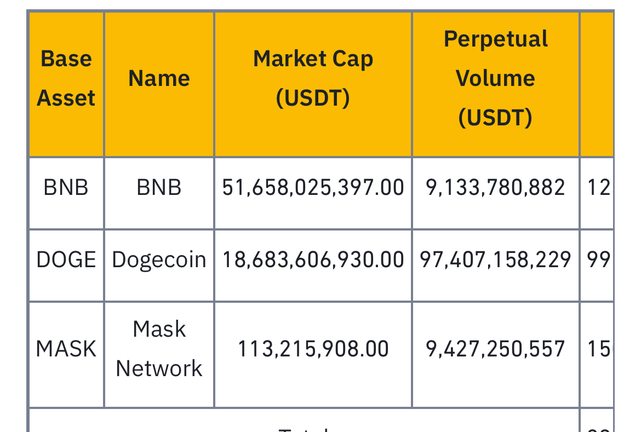Click perpetual volume 9,133,780,882
Image resolution: width=641 pixels, height=432 pixels.
[496, 187]
